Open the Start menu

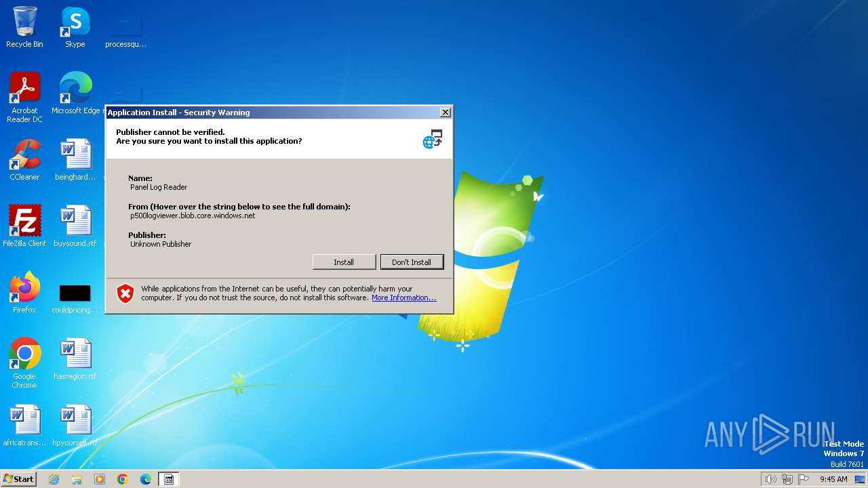click(19, 479)
